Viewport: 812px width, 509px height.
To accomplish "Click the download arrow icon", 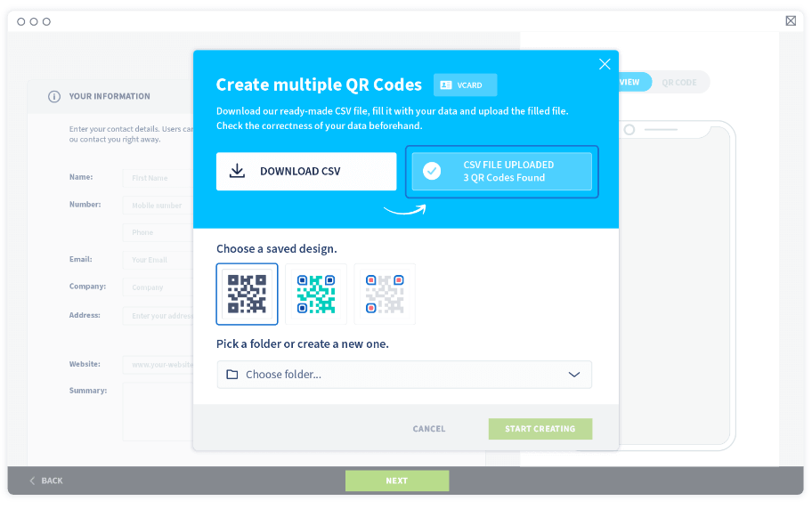I will pyautogui.click(x=237, y=171).
